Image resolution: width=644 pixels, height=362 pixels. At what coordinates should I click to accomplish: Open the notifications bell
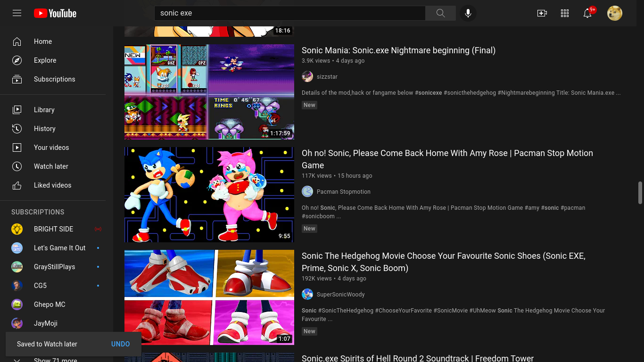coord(587,13)
